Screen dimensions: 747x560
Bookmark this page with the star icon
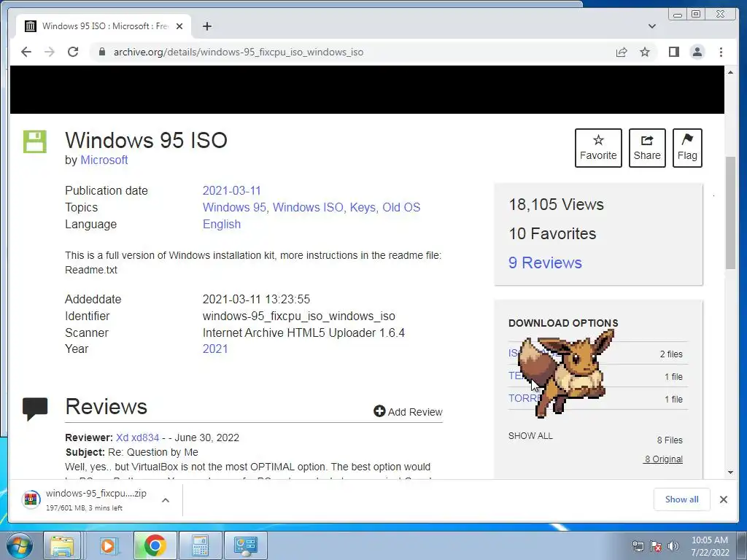pyautogui.click(x=645, y=52)
